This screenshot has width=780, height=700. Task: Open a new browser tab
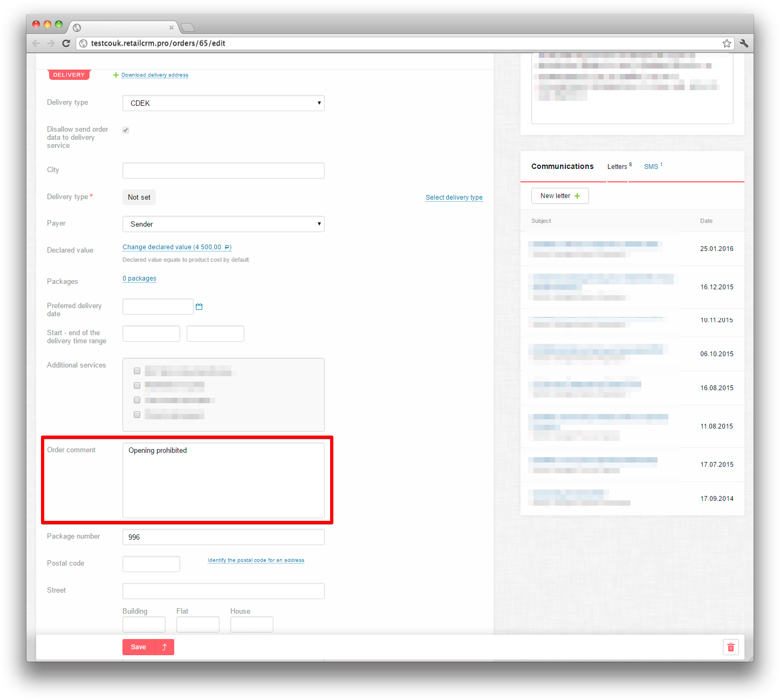[x=187, y=28]
